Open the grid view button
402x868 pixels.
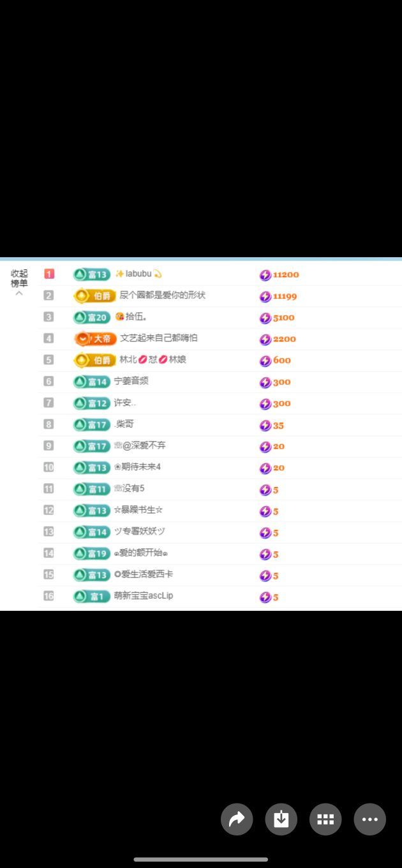click(x=325, y=819)
